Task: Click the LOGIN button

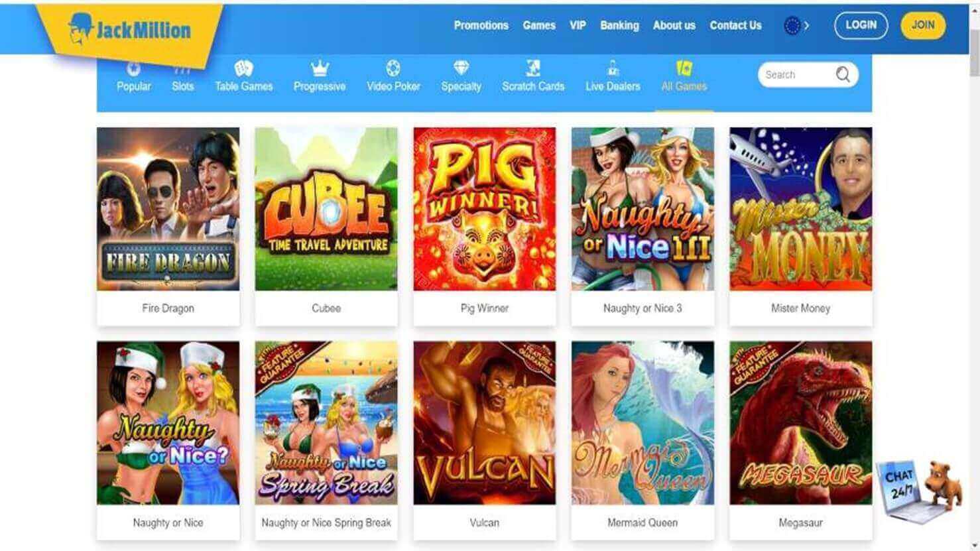Action: [861, 25]
